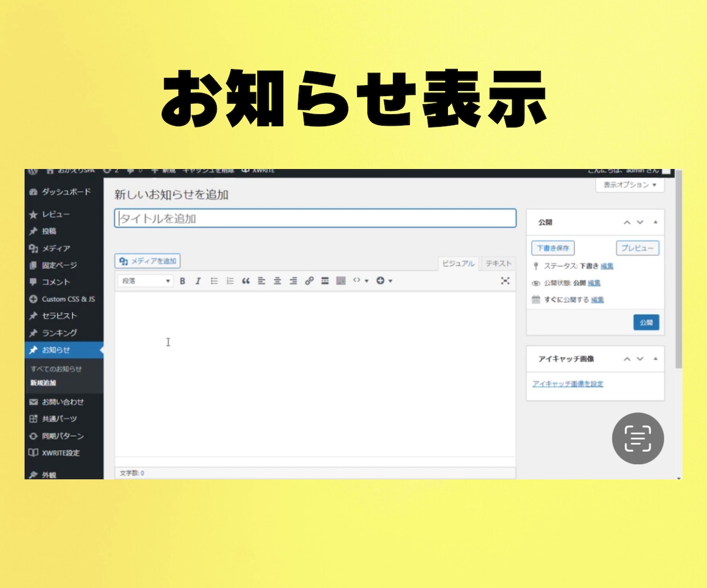Align text center
Image resolution: width=707 pixels, height=588 pixels.
278,281
